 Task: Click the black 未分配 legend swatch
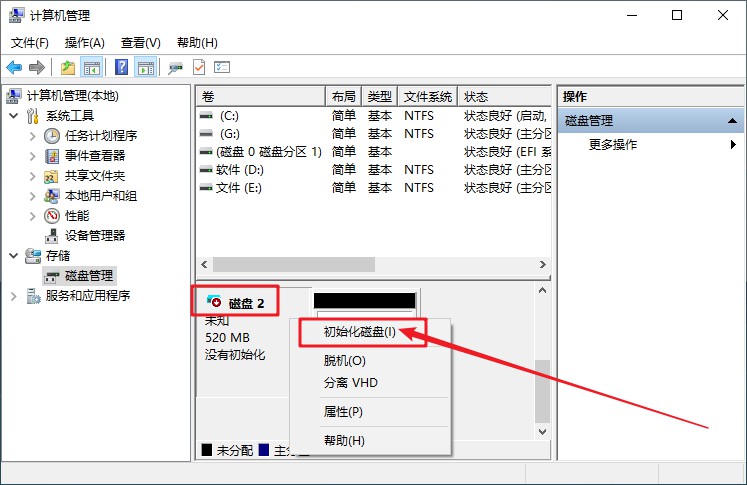tap(207, 451)
